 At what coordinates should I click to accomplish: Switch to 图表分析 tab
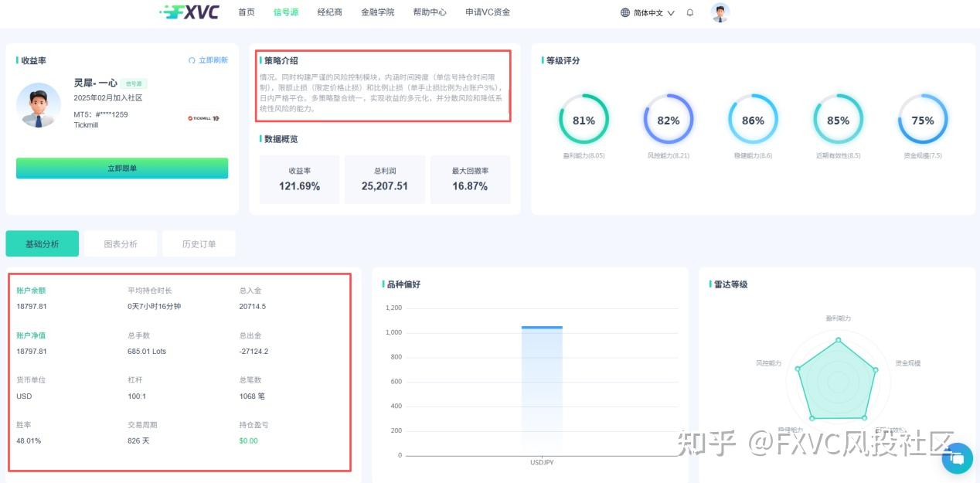[121, 243]
